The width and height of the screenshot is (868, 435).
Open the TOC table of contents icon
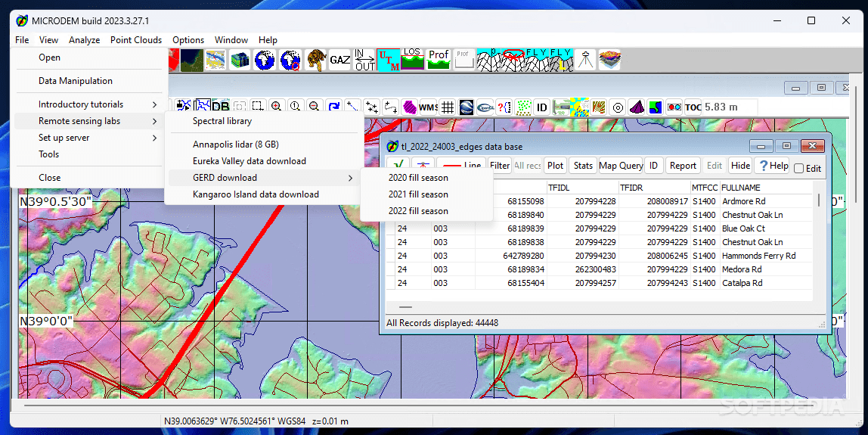693,107
